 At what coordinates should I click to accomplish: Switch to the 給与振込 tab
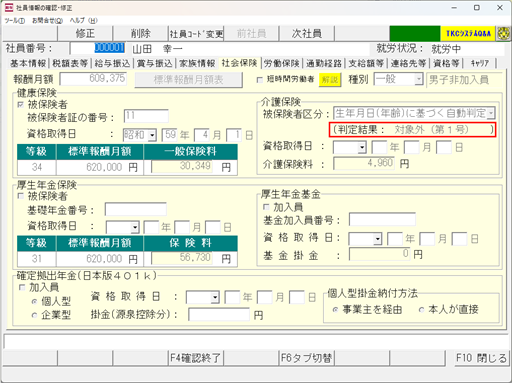[x=112, y=63]
